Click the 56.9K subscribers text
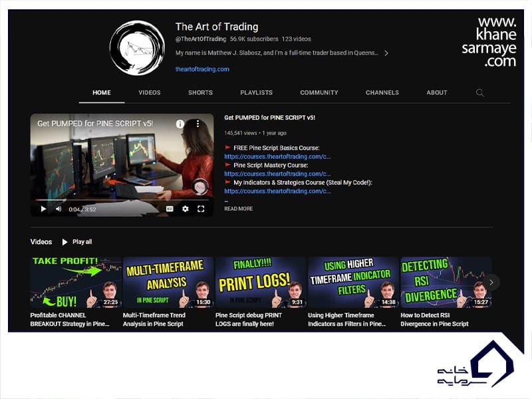This screenshot has width=532, height=399. (254, 39)
